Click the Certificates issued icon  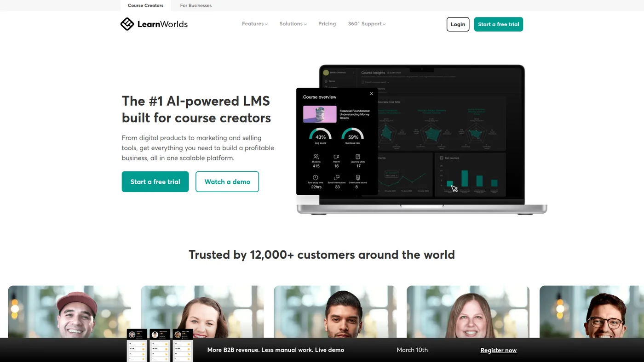357,177
